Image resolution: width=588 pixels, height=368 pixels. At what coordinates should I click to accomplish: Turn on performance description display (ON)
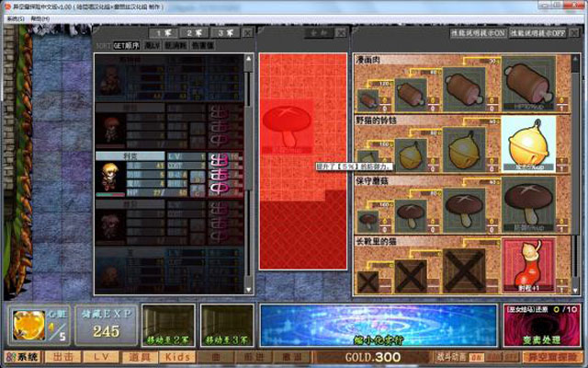click(478, 33)
